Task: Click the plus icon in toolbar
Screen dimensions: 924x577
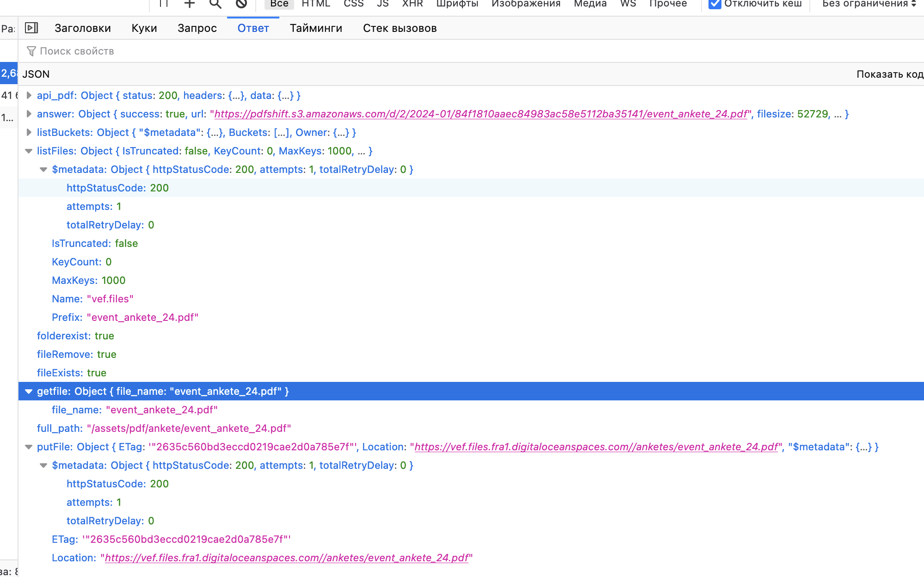Action: 190,4
